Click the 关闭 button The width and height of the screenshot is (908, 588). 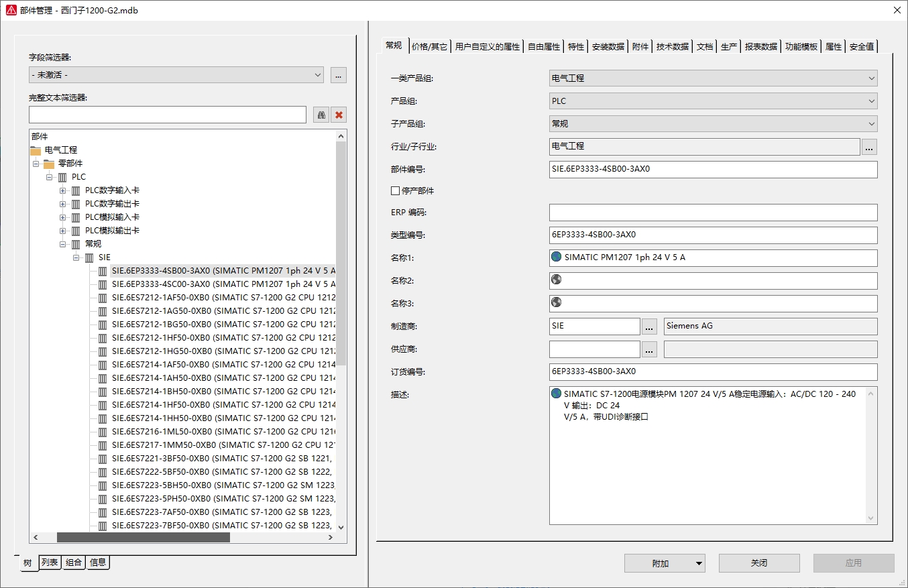[x=758, y=563]
